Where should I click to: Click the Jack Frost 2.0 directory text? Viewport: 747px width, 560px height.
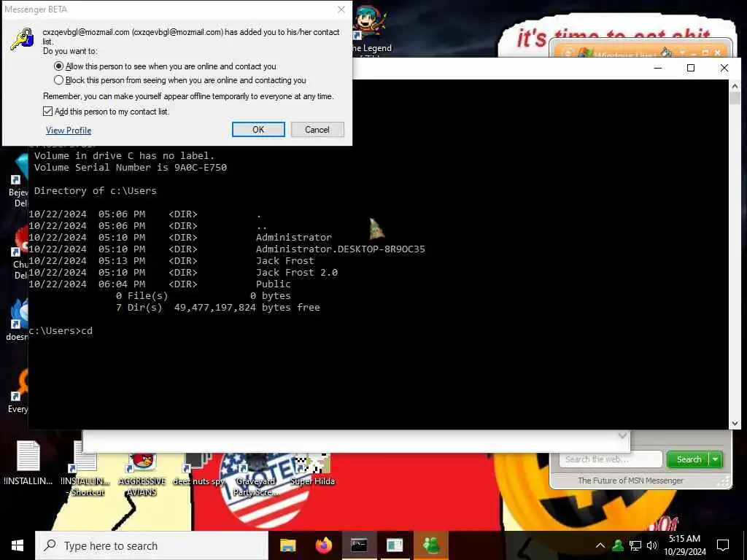coord(297,273)
